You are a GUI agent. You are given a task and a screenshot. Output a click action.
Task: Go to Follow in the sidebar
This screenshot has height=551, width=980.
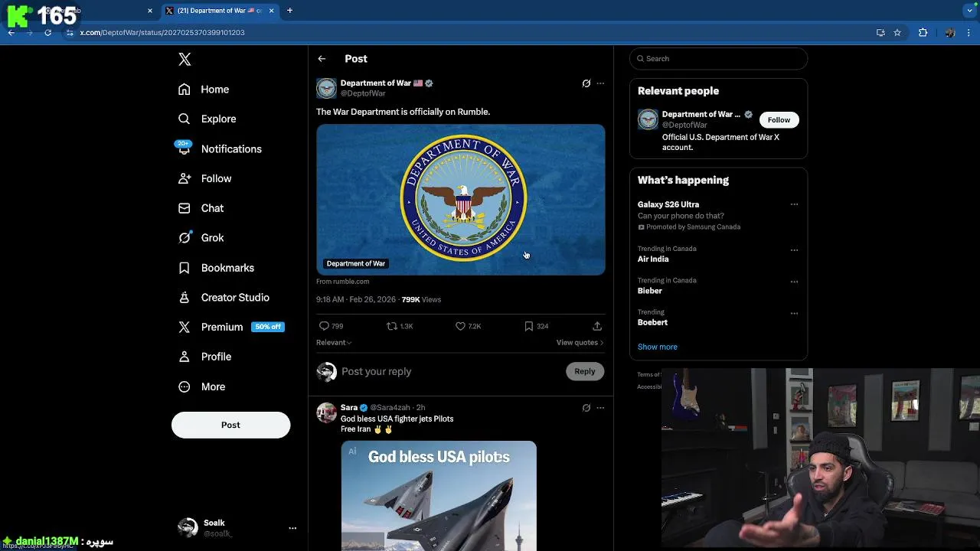204,178
